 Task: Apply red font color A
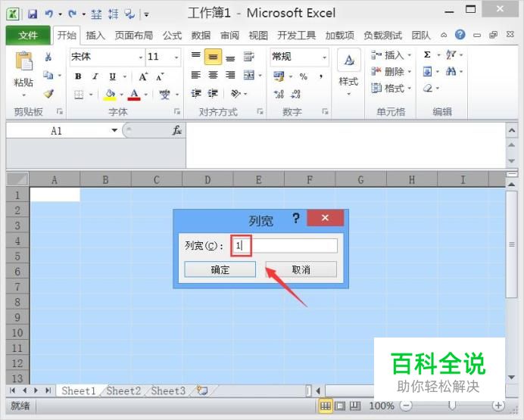pos(134,95)
